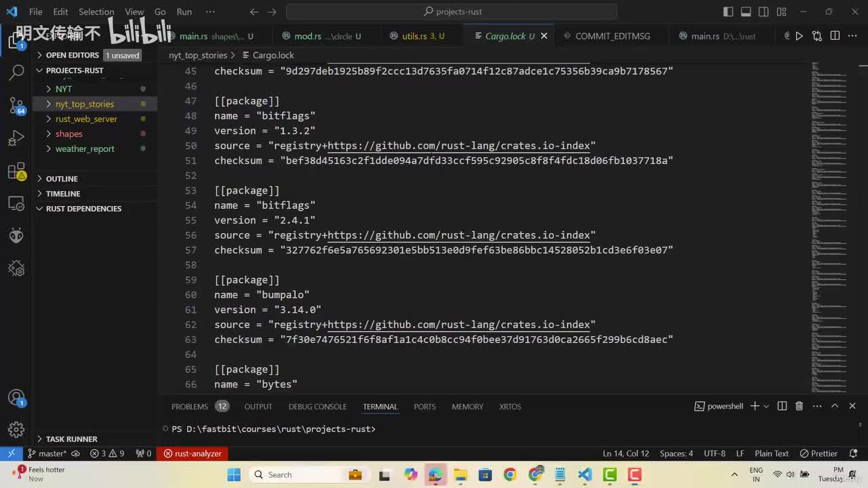The height and width of the screenshot is (488, 868).
Task: Switch to the COMMIT_EDITMSG tab
Action: tap(611, 36)
